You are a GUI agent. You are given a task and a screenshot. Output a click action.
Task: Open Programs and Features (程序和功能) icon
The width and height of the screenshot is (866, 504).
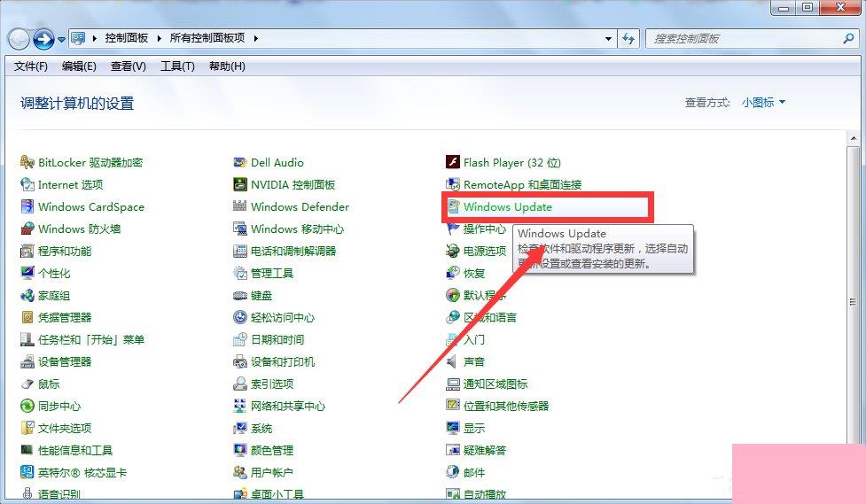click(27, 252)
